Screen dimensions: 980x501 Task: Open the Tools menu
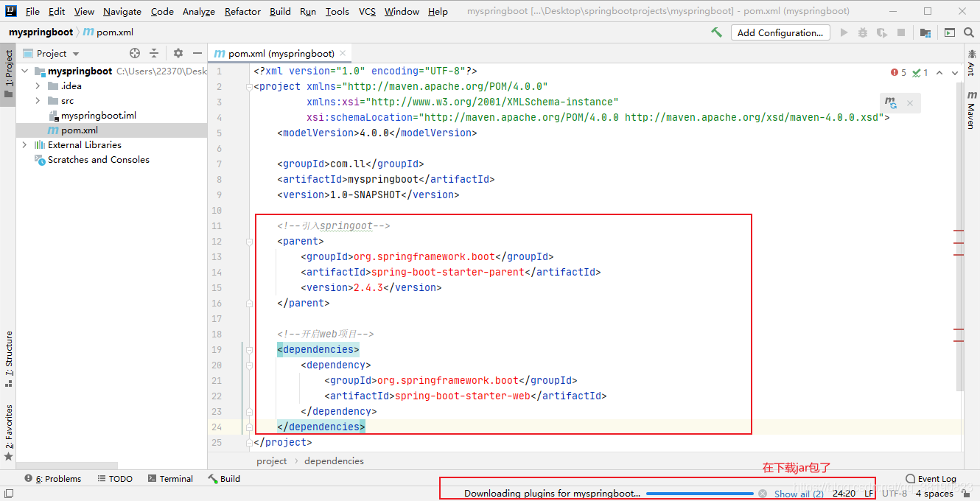(337, 11)
